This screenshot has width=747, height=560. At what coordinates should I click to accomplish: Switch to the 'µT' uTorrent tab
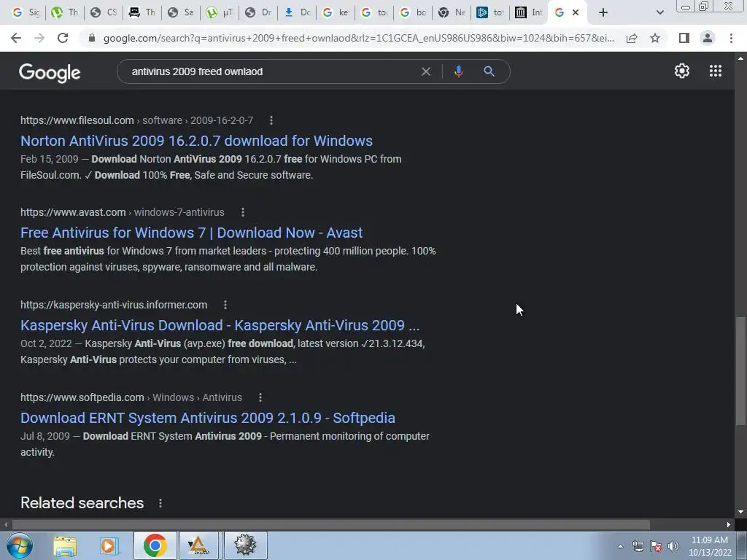(219, 12)
